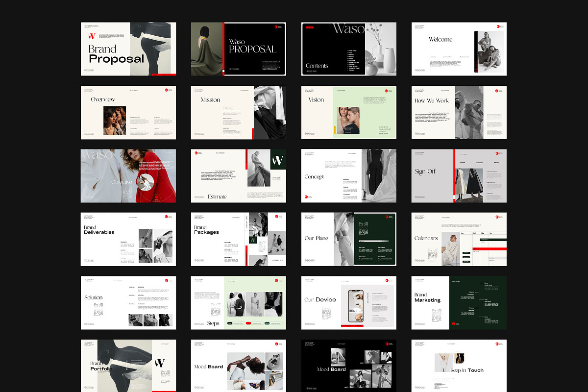The height and width of the screenshot is (392, 588).
Task: Choose the Brand Portfolio slide thumbnail
Action: click(128, 366)
